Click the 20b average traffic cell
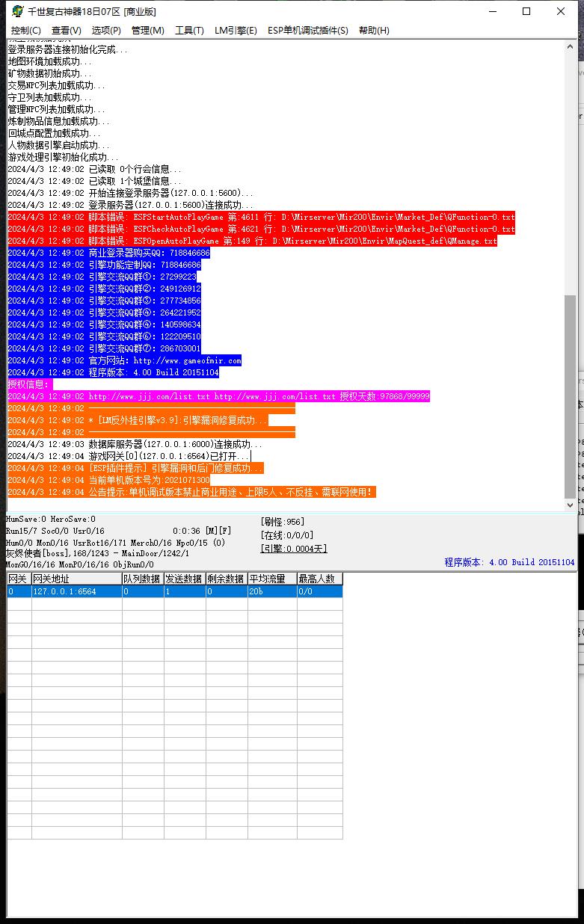This screenshot has width=584, height=924. pos(271,591)
